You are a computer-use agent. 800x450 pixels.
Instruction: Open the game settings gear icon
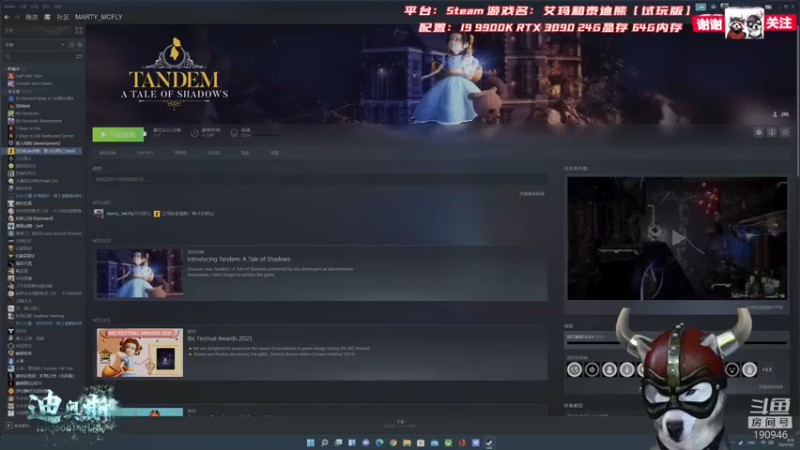759,132
